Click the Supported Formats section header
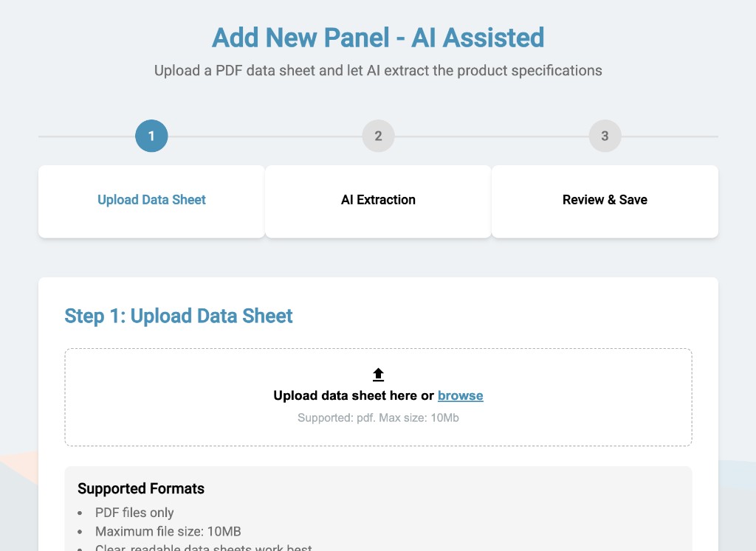The width and height of the screenshot is (756, 551). pos(141,488)
